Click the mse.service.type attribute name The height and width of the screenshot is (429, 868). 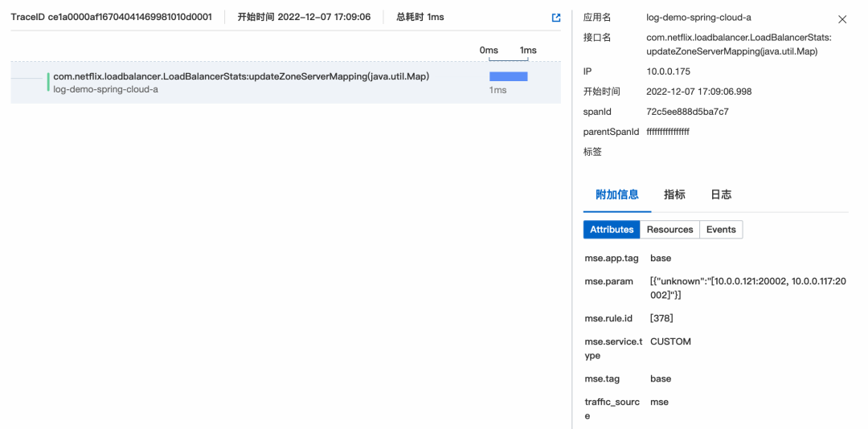point(613,349)
